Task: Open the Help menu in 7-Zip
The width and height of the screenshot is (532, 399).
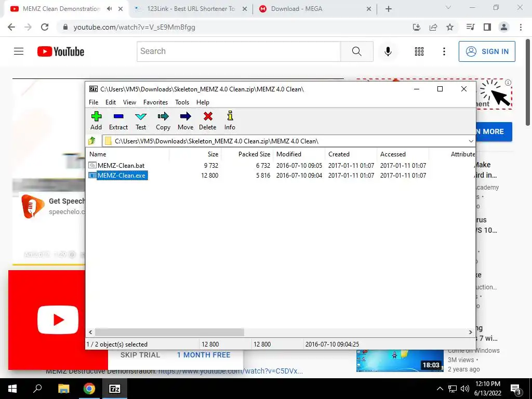Action: click(x=203, y=102)
